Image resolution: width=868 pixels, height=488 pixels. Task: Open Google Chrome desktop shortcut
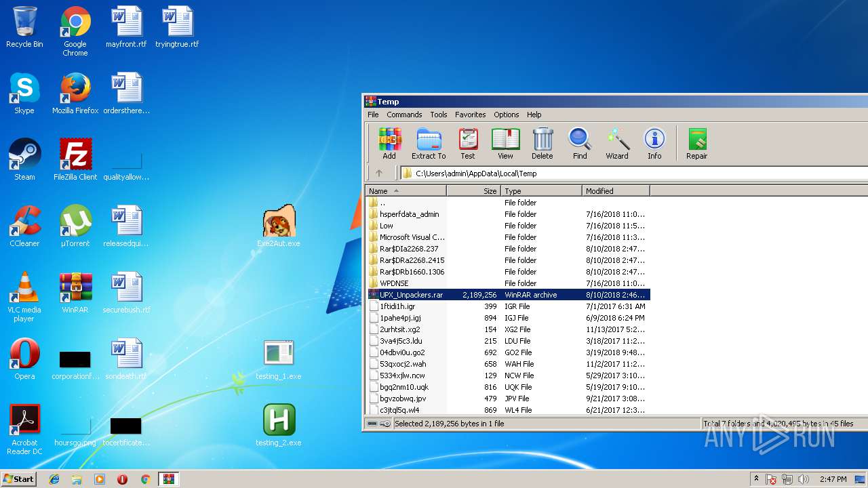point(75,31)
